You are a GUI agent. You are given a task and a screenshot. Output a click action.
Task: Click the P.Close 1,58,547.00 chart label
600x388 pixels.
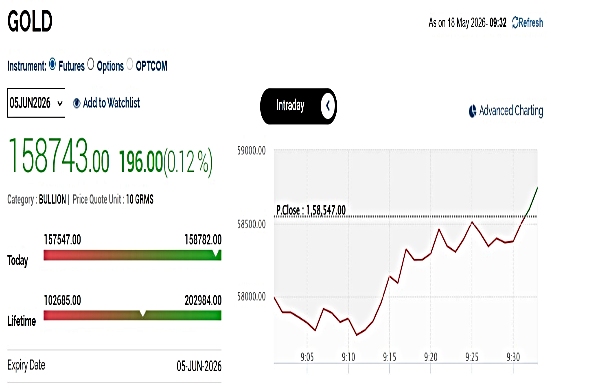311,210
